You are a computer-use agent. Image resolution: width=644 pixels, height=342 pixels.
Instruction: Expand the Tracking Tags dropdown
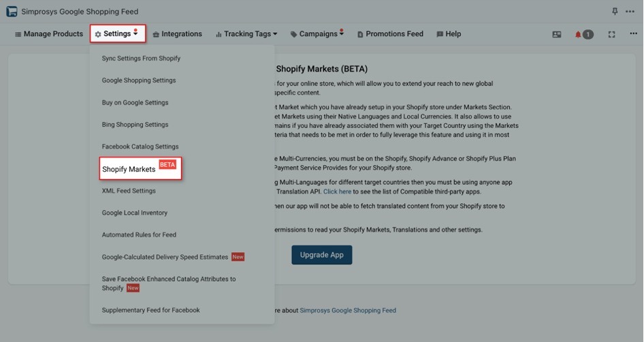click(x=246, y=34)
